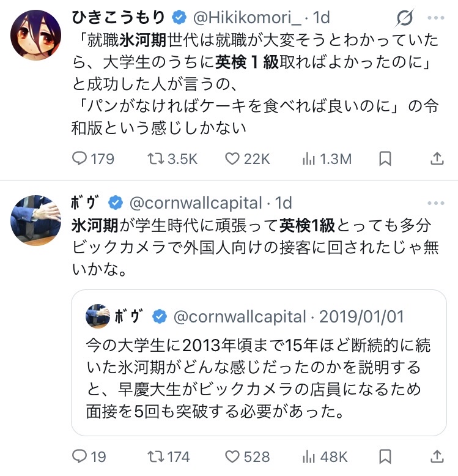Screen dimensions: 458x476
Task: Like the tweet with 528 likes
Action: point(232,456)
